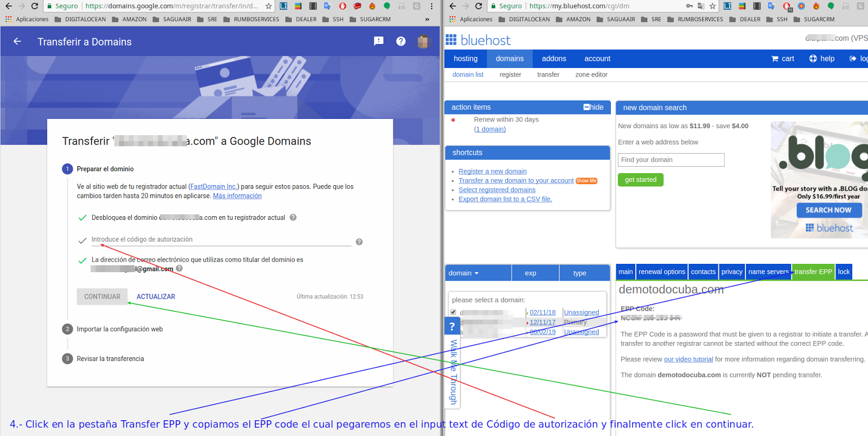This screenshot has height=436, width=868.
Task: Open Aplicaciones apps grid in left browser
Action: point(27,19)
